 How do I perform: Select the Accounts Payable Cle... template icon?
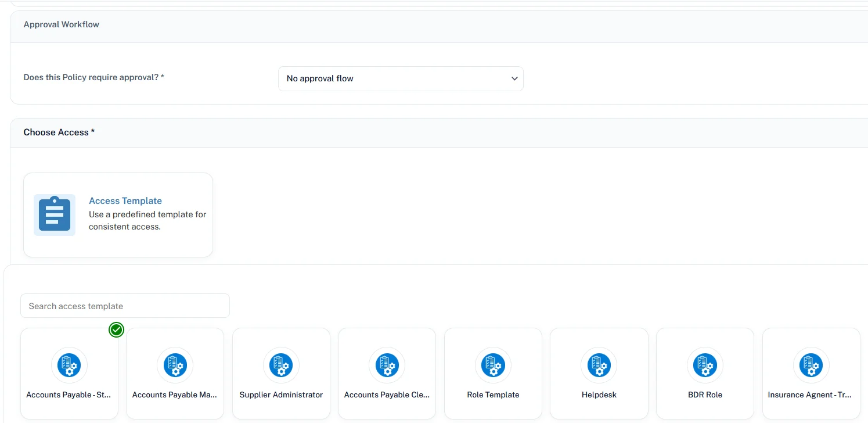[x=387, y=365]
